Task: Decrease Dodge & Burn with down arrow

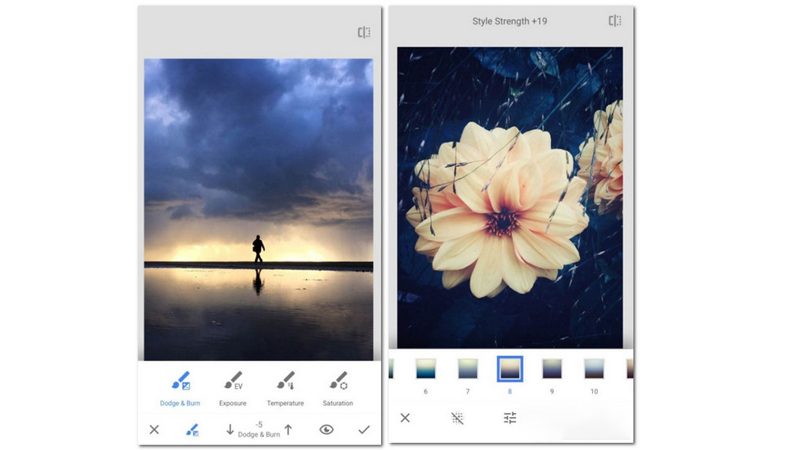Action: (230, 430)
